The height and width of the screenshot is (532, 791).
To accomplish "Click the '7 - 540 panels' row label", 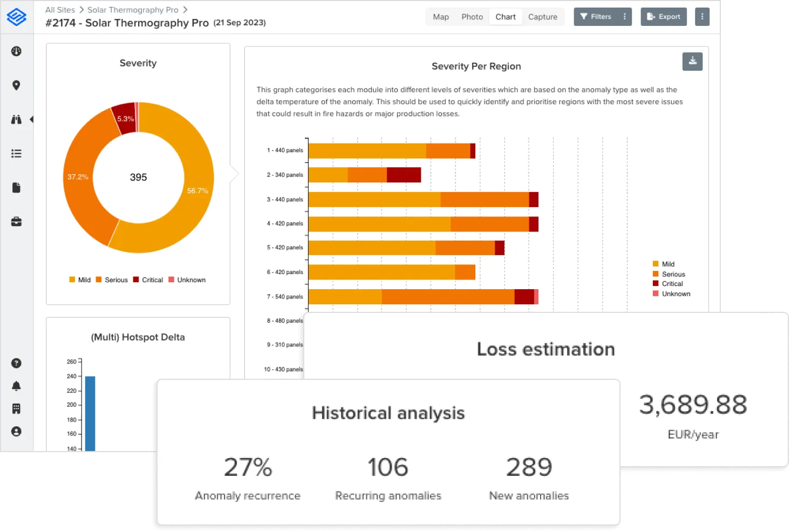I will pyautogui.click(x=285, y=297).
